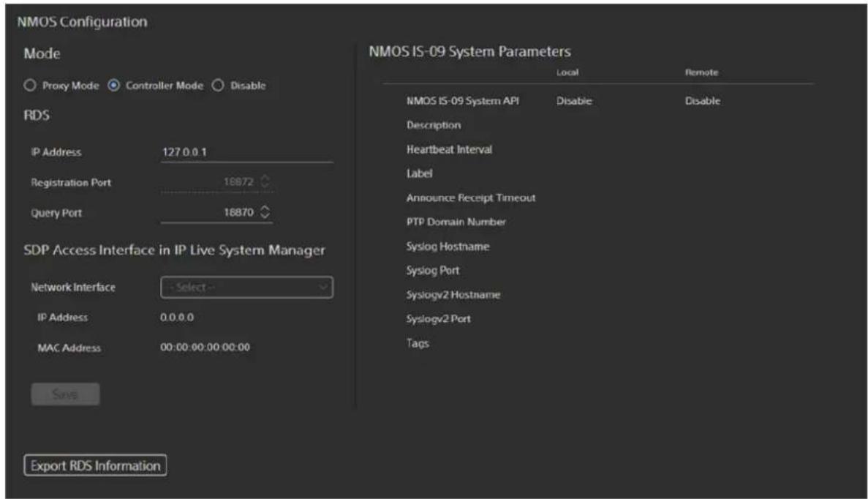Select the Disable mode radio button

point(218,86)
